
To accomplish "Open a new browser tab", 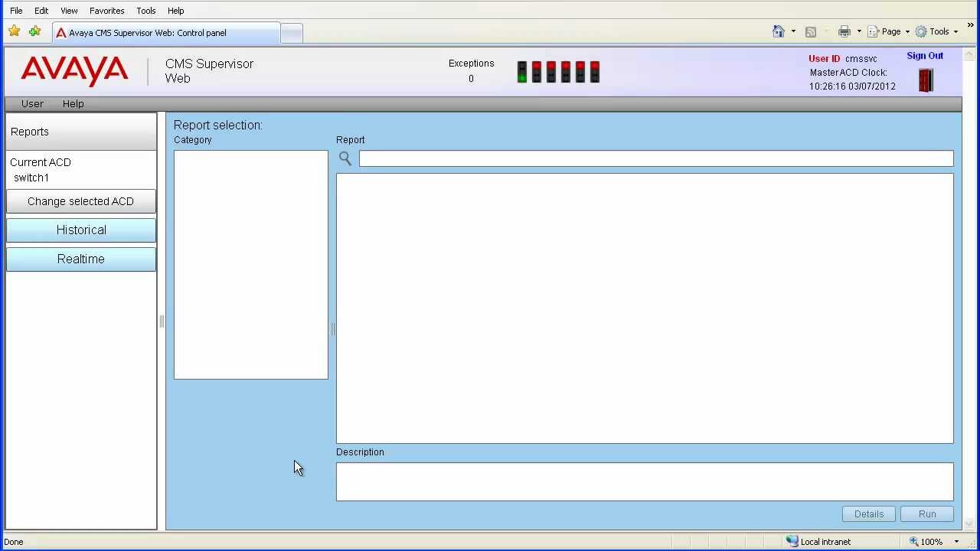I will point(291,33).
